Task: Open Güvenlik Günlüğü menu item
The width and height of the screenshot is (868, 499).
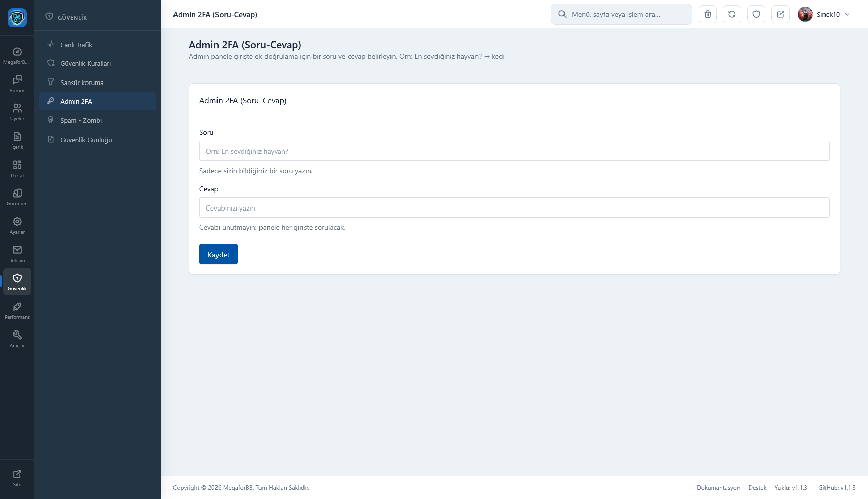Action: click(86, 140)
